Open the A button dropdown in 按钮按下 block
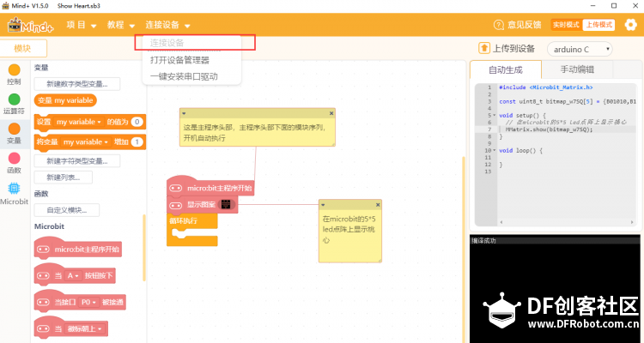Screen dimensions: 644x343 73,276
